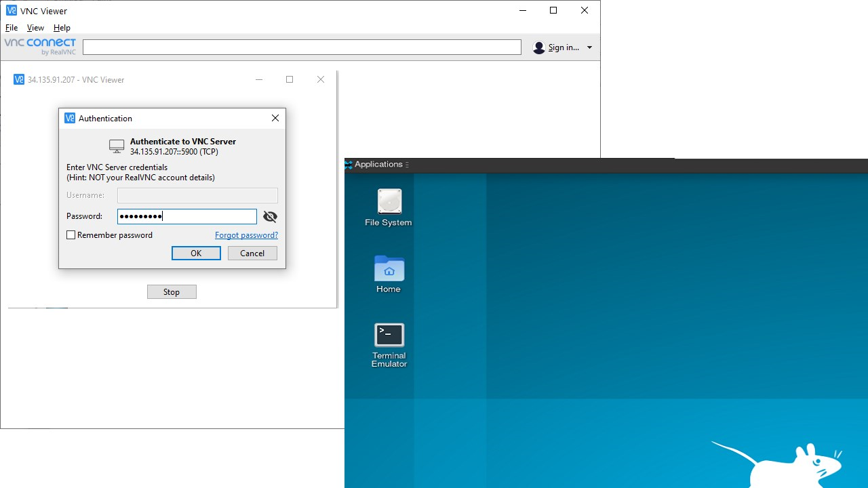868x488 pixels.
Task: Open the File System desktop icon
Action: click(389, 202)
